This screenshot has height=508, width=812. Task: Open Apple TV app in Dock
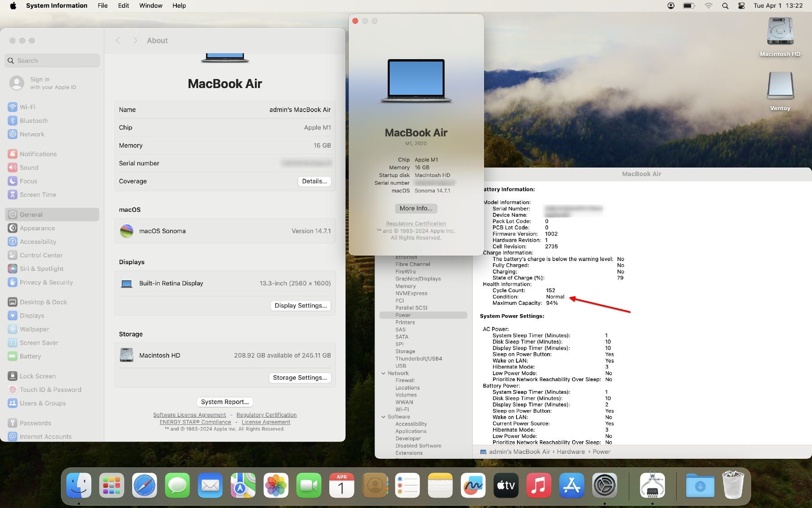[506, 485]
